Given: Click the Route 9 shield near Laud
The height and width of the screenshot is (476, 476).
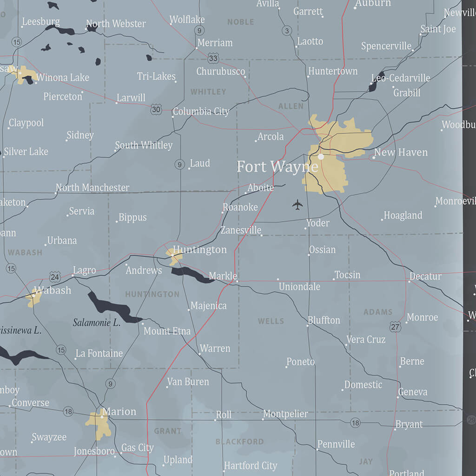Looking at the screenshot, I should tap(179, 164).
